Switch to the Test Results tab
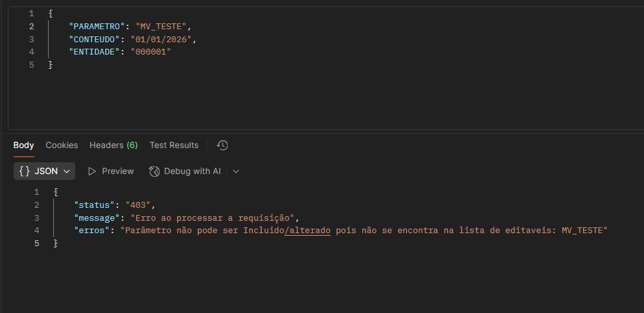This screenshot has height=313, width=644. coord(174,145)
